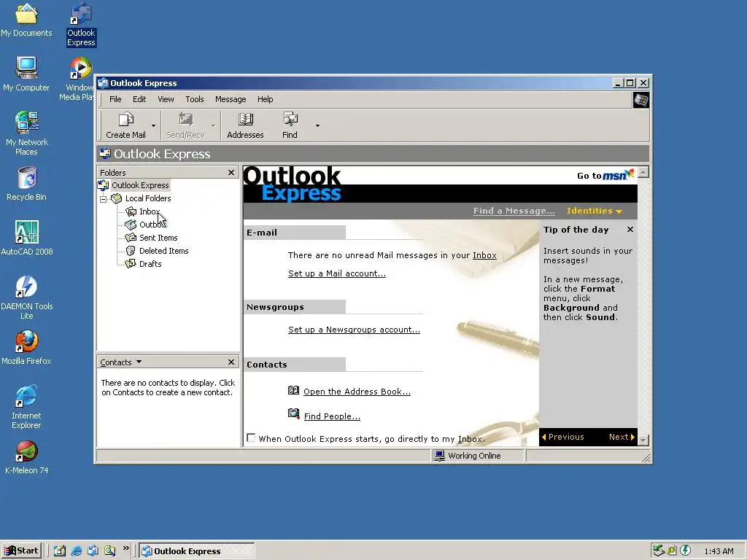Image resolution: width=747 pixels, height=560 pixels.
Task: Check go directly to my Inbox option
Action: (251, 437)
